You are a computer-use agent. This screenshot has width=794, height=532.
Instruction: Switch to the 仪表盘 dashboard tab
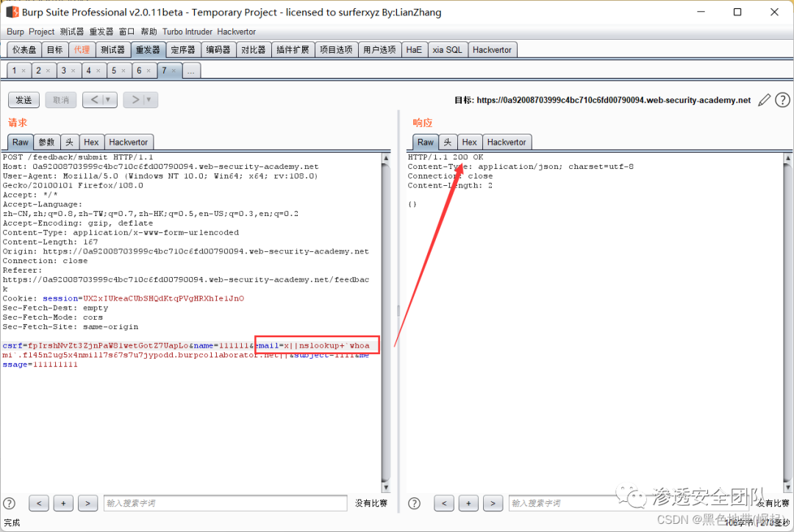pyautogui.click(x=24, y=50)
